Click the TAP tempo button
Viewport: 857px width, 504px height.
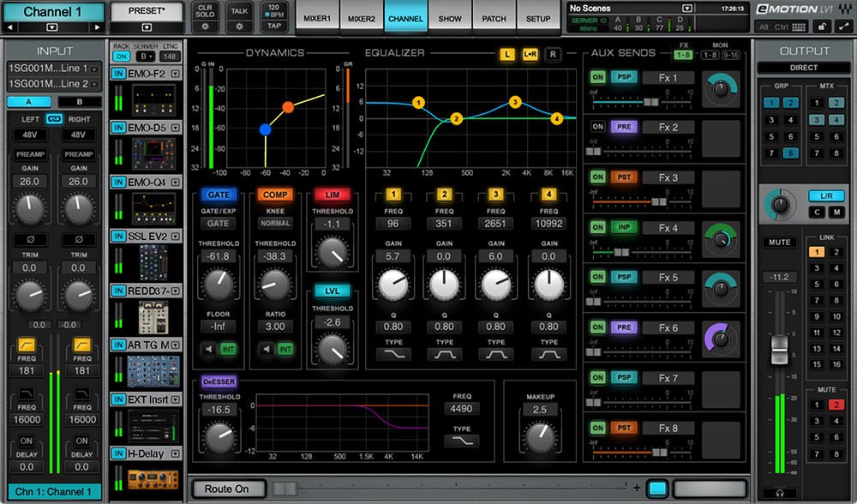click(274, 26)
